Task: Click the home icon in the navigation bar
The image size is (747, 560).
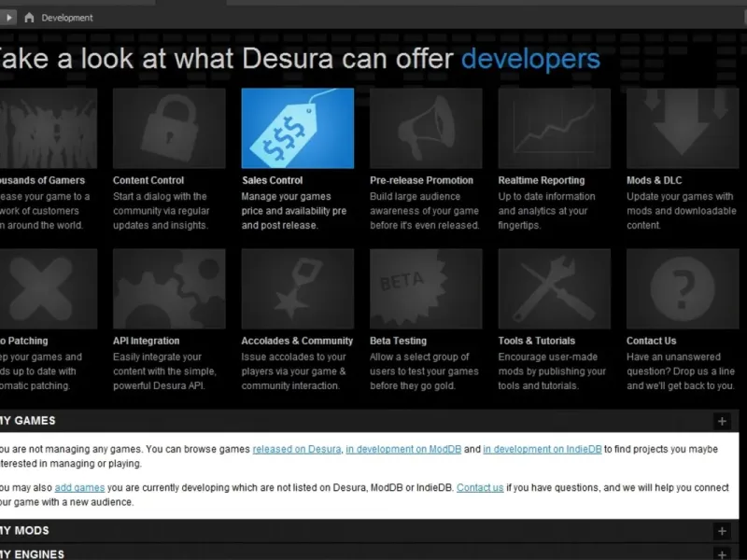Action: [x=29, y=18]
